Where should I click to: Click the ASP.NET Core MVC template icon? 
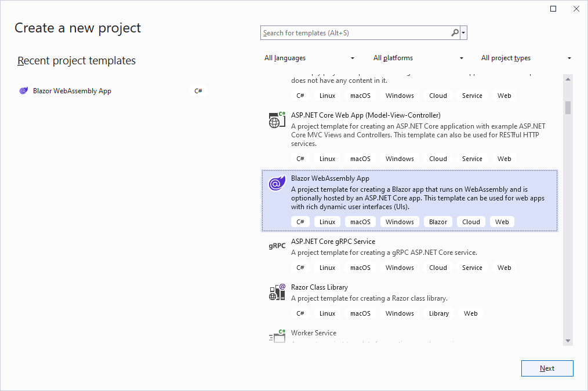(277, 120)
